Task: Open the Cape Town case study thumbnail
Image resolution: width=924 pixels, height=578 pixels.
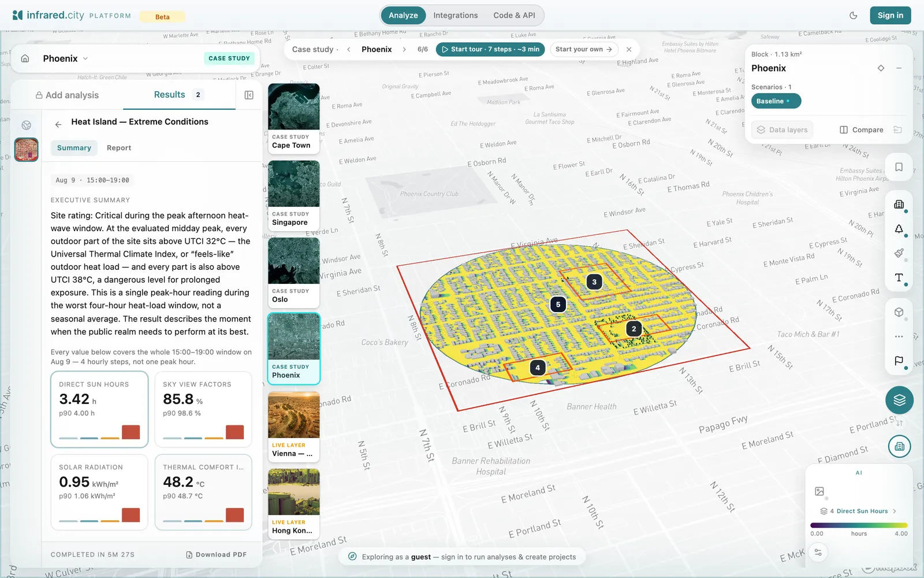Action: [x=293, y=118]
